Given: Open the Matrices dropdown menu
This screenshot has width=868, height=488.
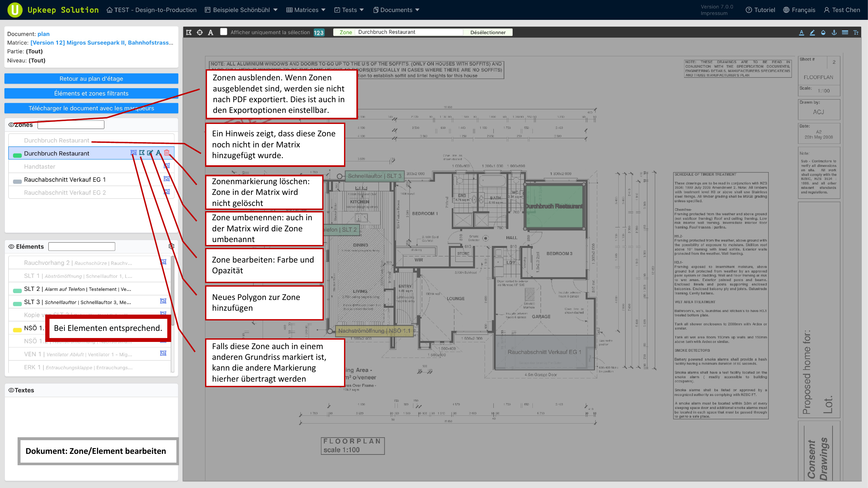Looking at the screenshot, I should pyautogui.click(x=306, y=10).
